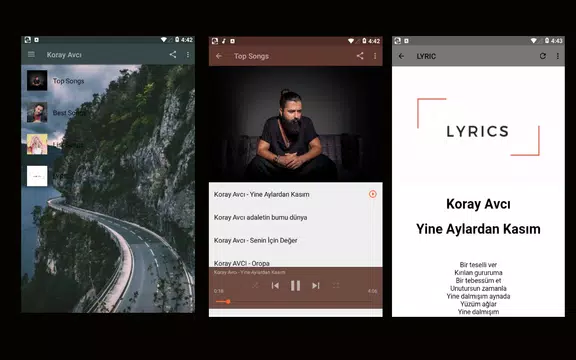Go back from the Top Songs screen
The height and width of the screenshot is (360, 576).
click(x=219, y=56)
